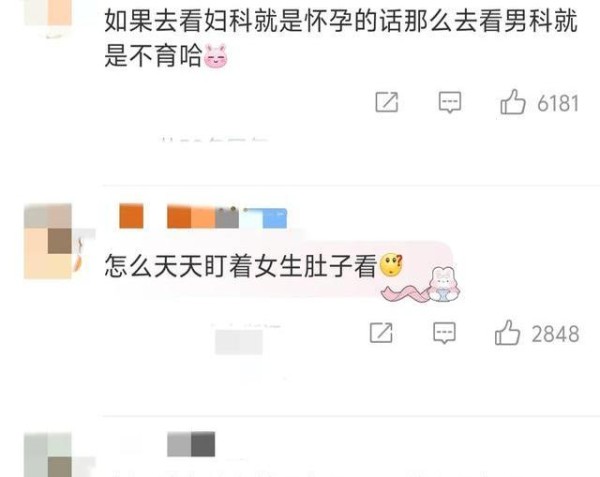600x477 pixels.
Task: Open the middle commenter's pixelated avatar
Action: [x=49, y=241]
